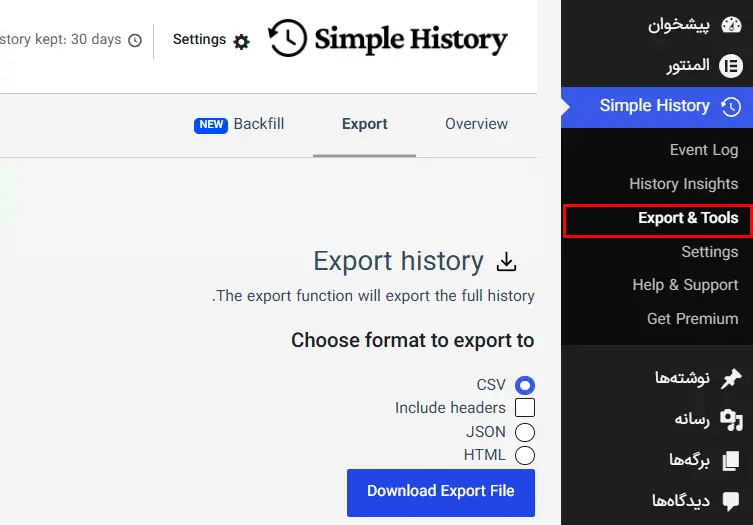Viewport: 753px width, 525px height.
Task: Select the CSV export format radio
Action: (525, 385)
